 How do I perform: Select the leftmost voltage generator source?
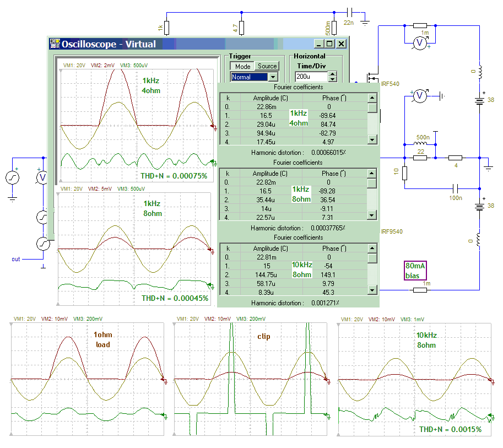tap(12, 177)
